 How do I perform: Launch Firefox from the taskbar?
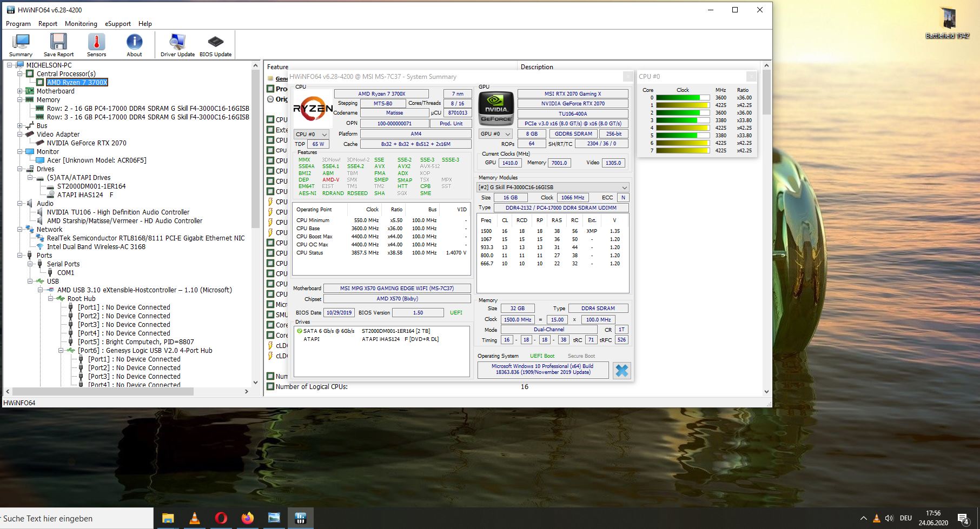click(x=247, y=519)
